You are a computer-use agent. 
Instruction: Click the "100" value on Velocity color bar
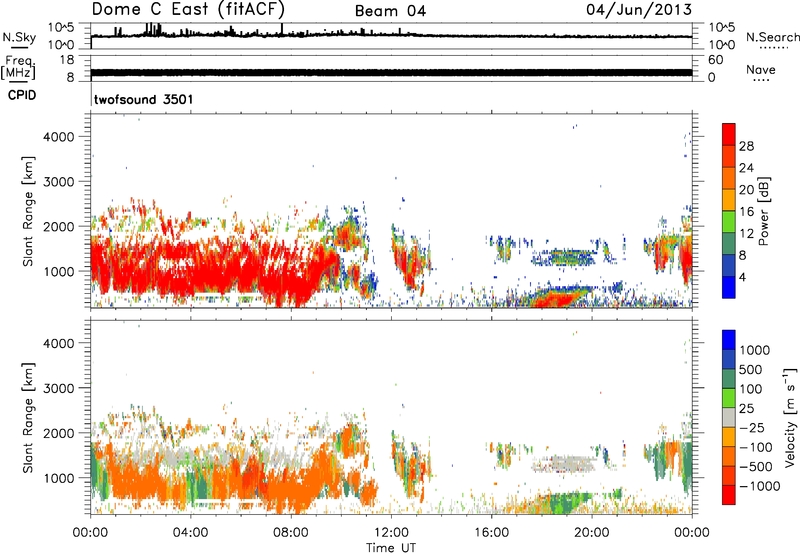[751, 389]
